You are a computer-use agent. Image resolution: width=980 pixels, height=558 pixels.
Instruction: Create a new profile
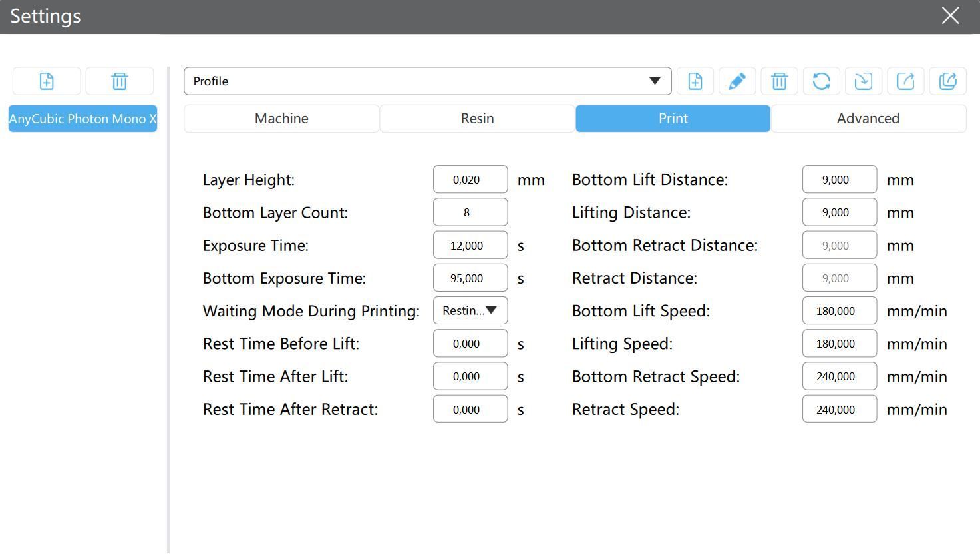(695, 81)
